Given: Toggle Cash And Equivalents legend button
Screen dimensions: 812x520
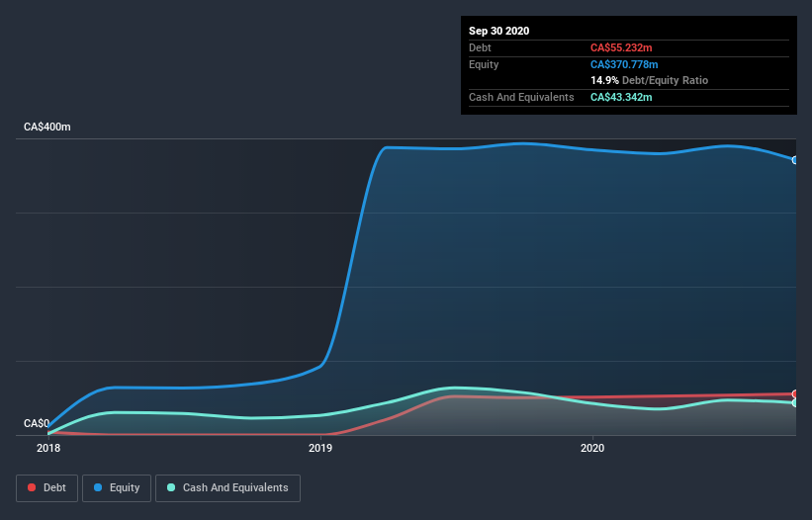Looking at the screenshot, I should 227,488.
